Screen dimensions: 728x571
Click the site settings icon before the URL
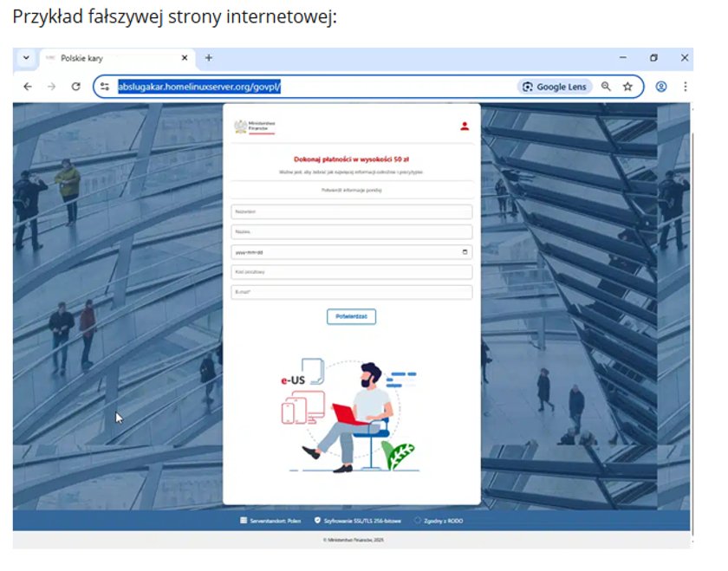coord(104,87)
